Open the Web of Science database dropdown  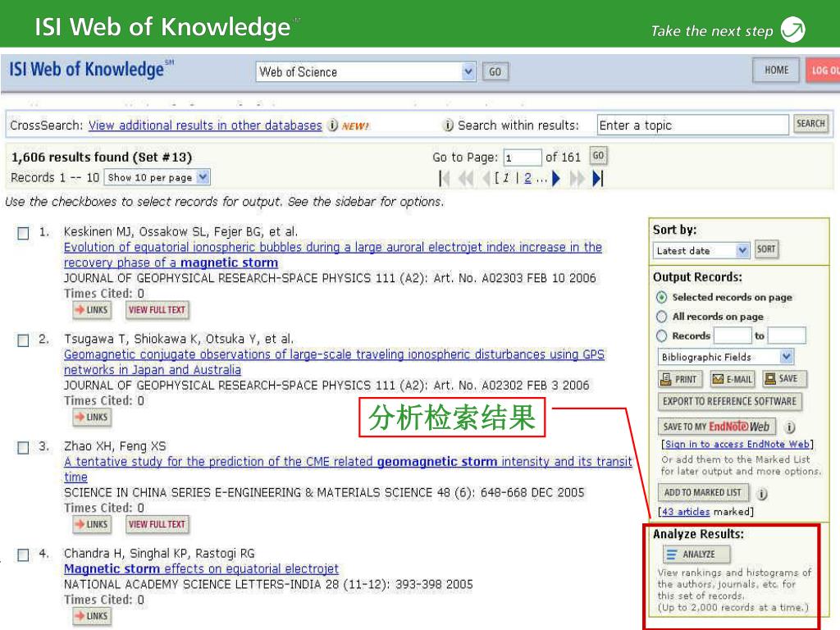366,72
